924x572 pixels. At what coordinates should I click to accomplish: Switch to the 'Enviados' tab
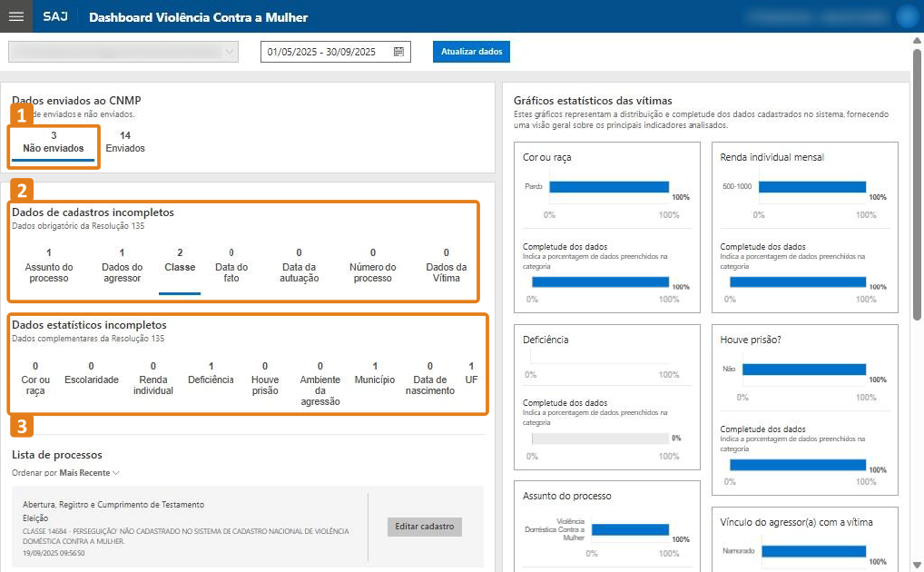tap(125, 142)
